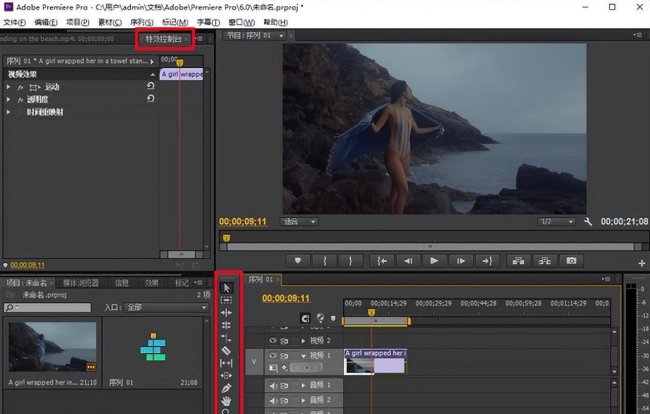
Task: Select the A girl wrapped her clip thumbnail
Action: click(x=53, y=347)
